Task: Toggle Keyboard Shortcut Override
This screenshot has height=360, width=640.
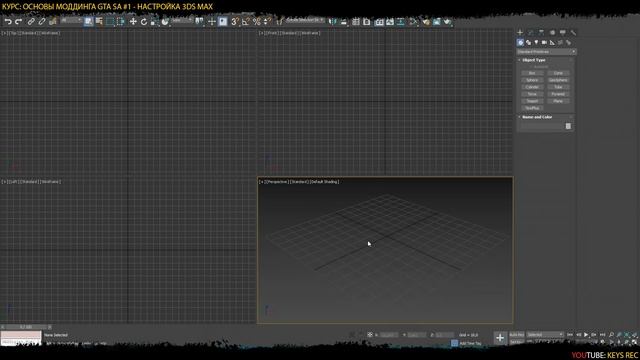Action: point(222,21)
